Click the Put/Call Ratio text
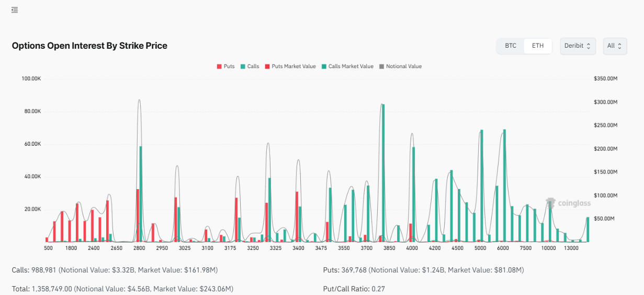 [x=354, y=289]
